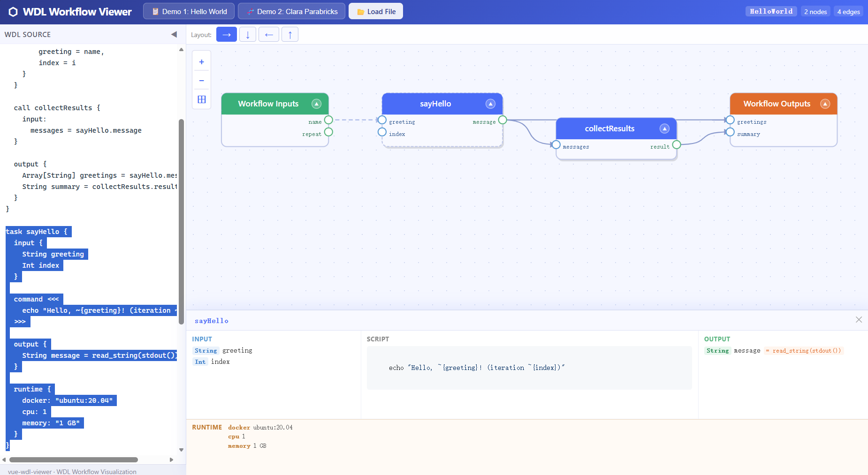Click the HelloWorld workflow name badge
868x475 pixels.
coord(771,11)
